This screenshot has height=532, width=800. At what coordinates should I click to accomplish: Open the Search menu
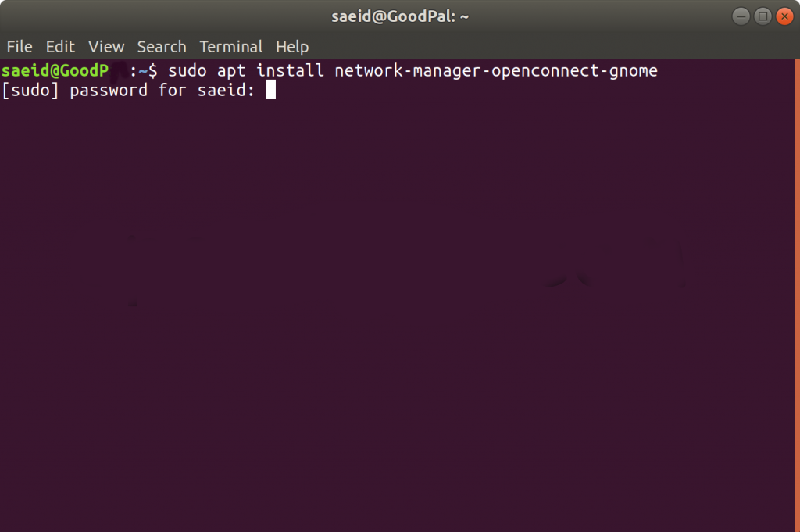pyautogui.click(x=162, y=47)
